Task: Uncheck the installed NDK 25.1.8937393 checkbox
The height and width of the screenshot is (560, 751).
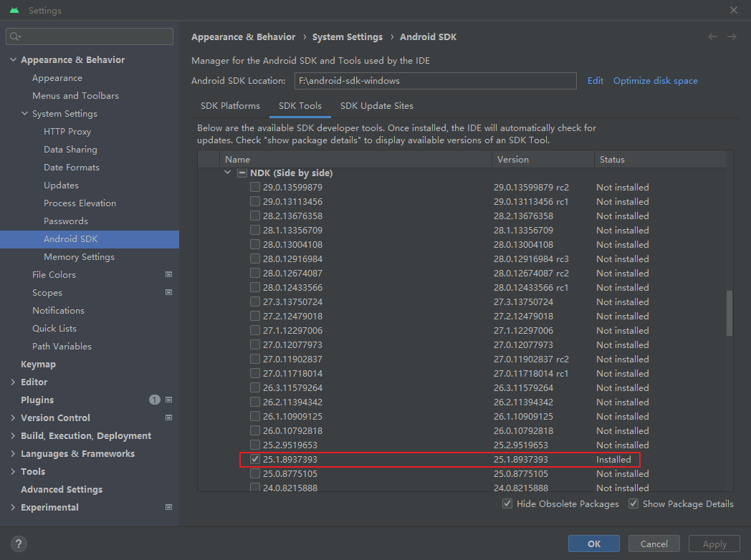Action: 255,460
